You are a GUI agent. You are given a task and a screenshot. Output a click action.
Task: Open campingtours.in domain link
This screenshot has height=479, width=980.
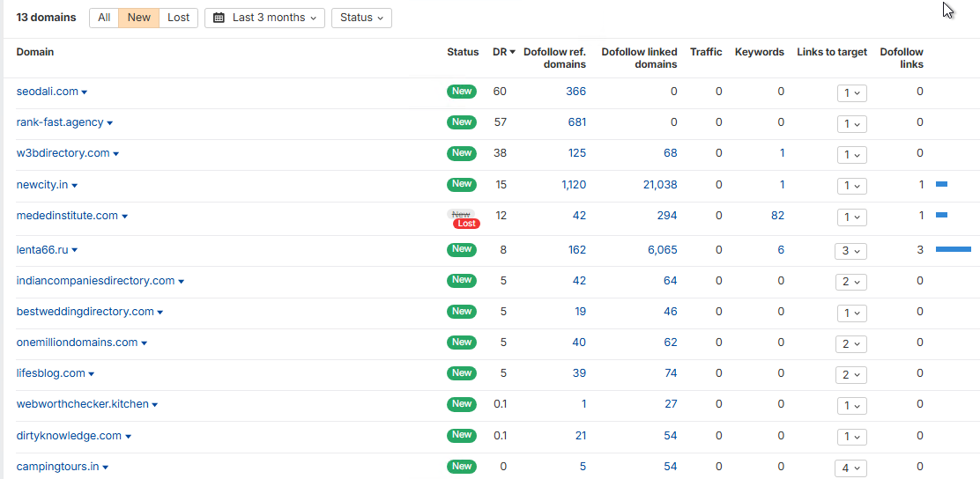tap(57, 467)
